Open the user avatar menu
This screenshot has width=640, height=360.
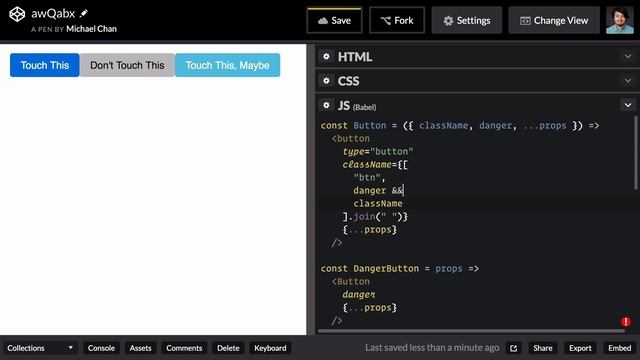(x=620, y=20)
